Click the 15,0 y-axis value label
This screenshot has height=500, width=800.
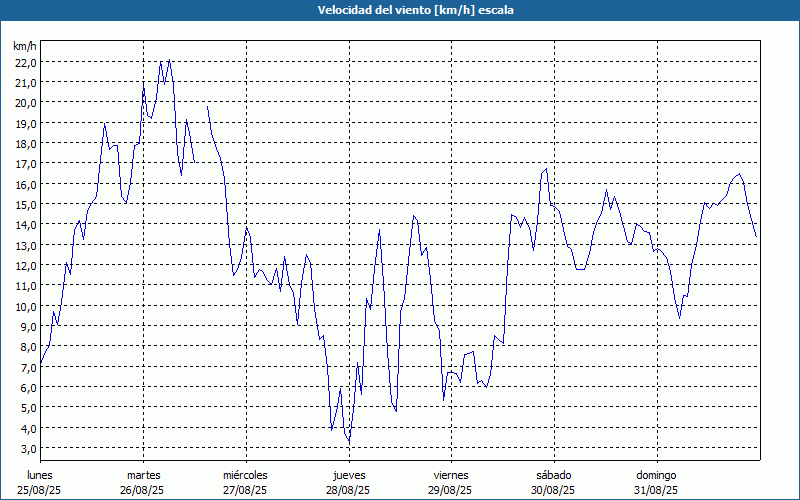click(x=25, y=204)
